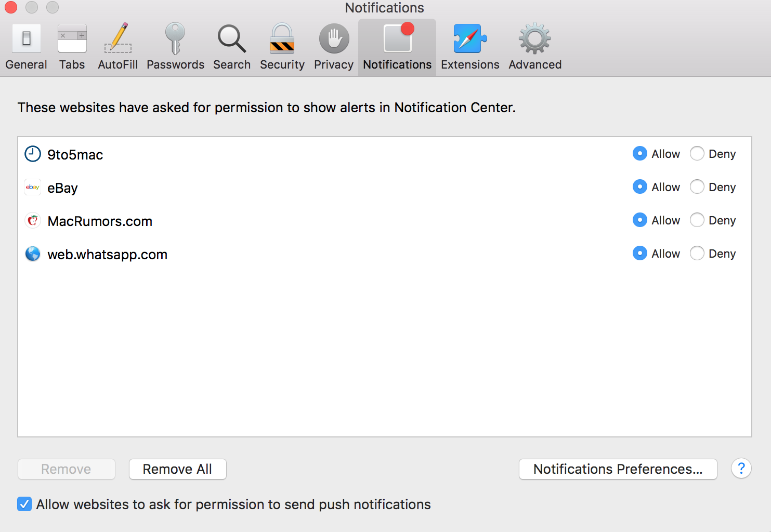Open help with the question mark button

point(741,469)
